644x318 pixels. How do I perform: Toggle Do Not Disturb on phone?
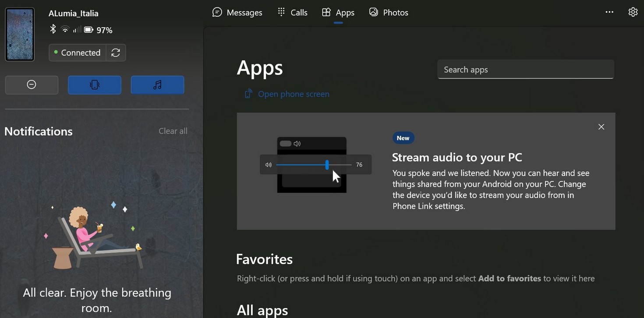pyautogui.click(x=32, y=85)
